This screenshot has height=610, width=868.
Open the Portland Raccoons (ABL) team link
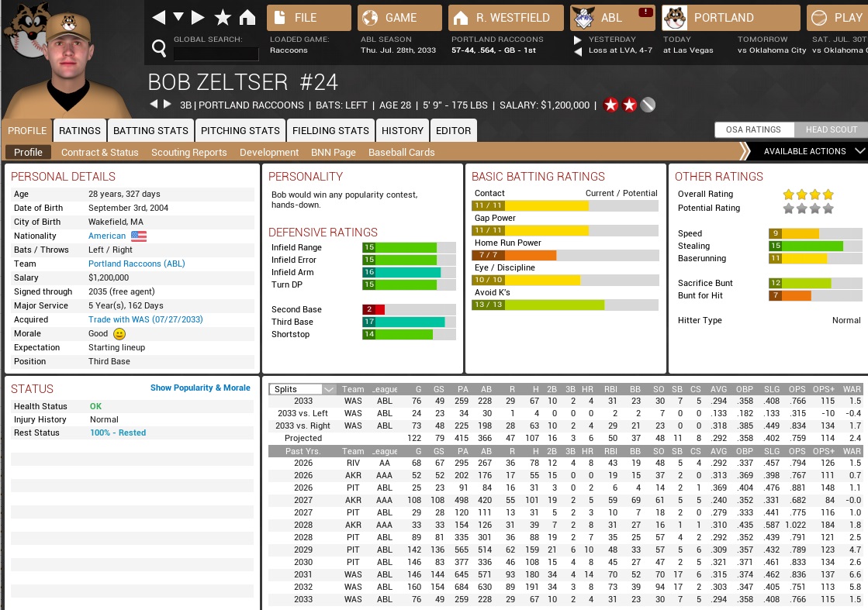pyautogui.click(x=135, y=264)
